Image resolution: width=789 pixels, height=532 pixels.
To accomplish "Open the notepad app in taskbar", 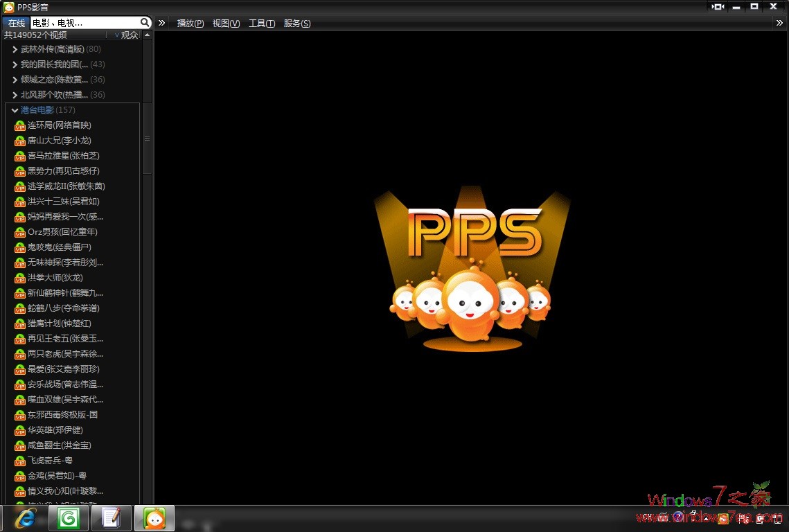I will pos(111,518).
